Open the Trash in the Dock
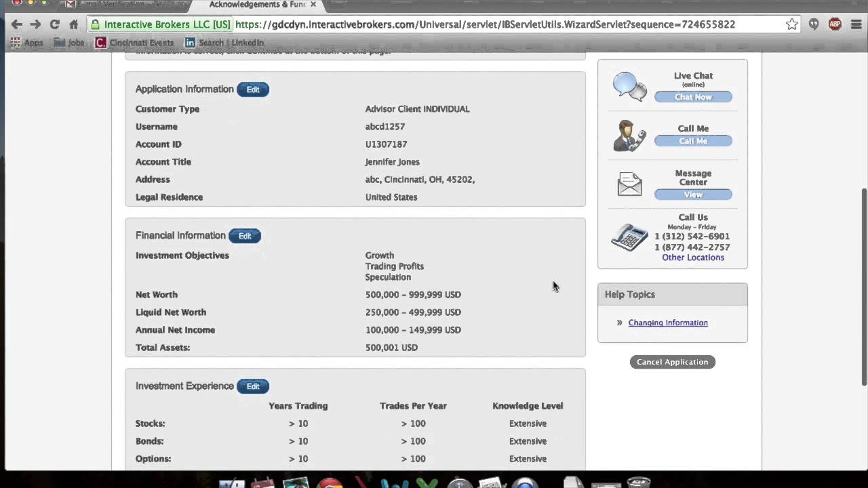This screenshot has height=488, width=868. pos(638,483)
